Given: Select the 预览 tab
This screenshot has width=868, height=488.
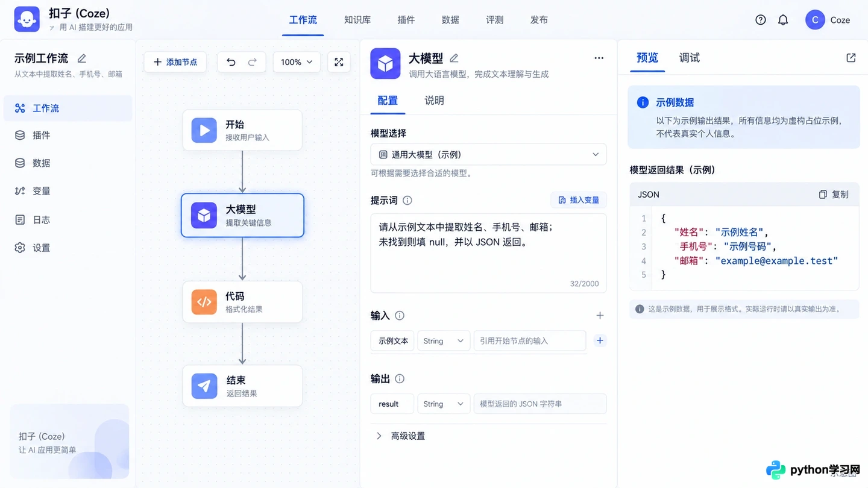Looking at the screenshot, I should [x=647, y=58].
